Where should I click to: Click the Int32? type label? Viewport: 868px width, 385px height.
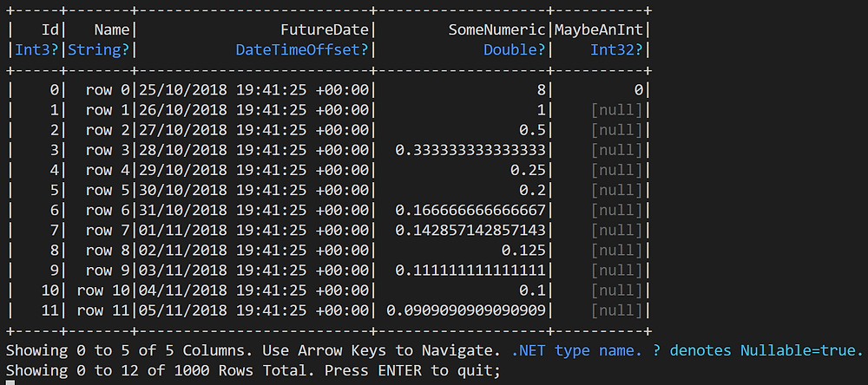tap(616, 49)
